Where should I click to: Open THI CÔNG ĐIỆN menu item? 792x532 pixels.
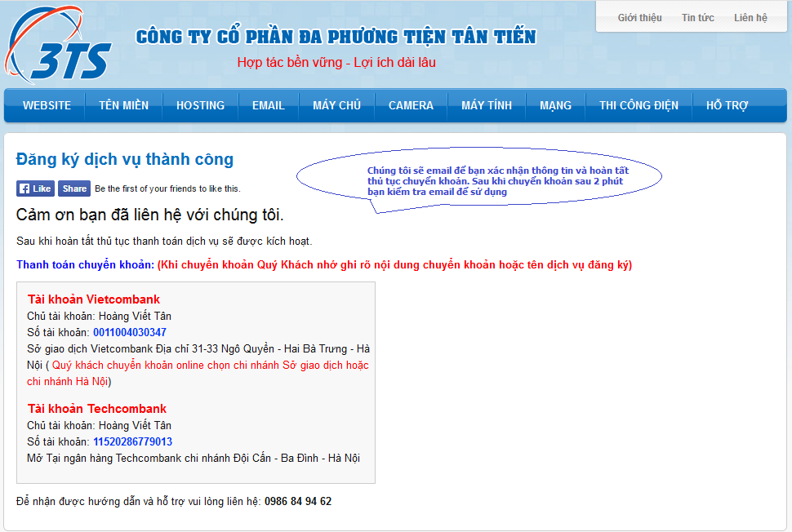click(639, 105)
